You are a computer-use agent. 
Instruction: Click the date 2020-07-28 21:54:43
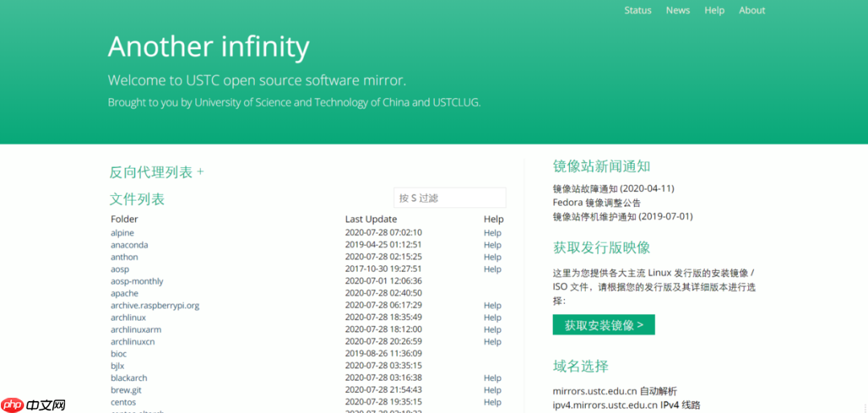383,391
